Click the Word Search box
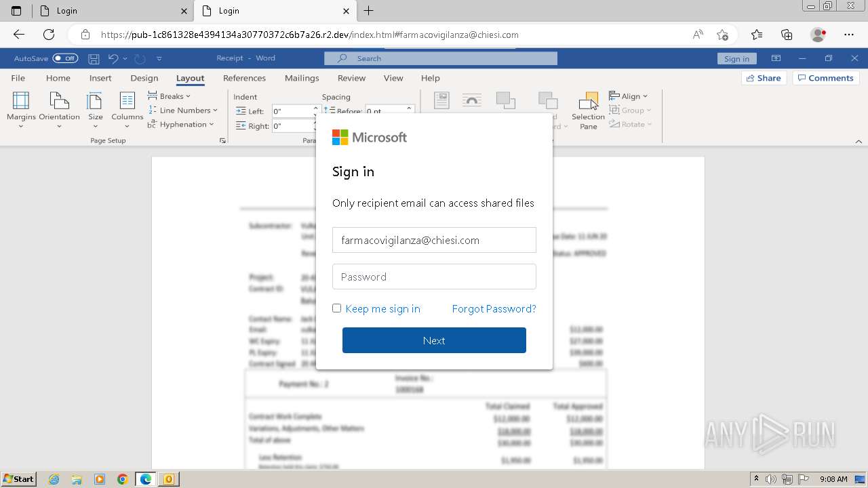 click(x=441, y=58)
